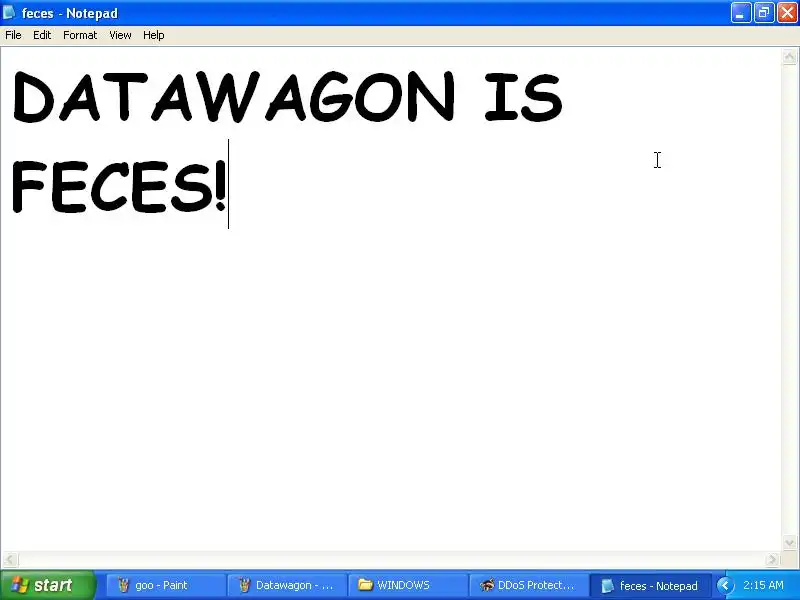
Task: Open the Windows Start menu
Action: tap(47, 585)
